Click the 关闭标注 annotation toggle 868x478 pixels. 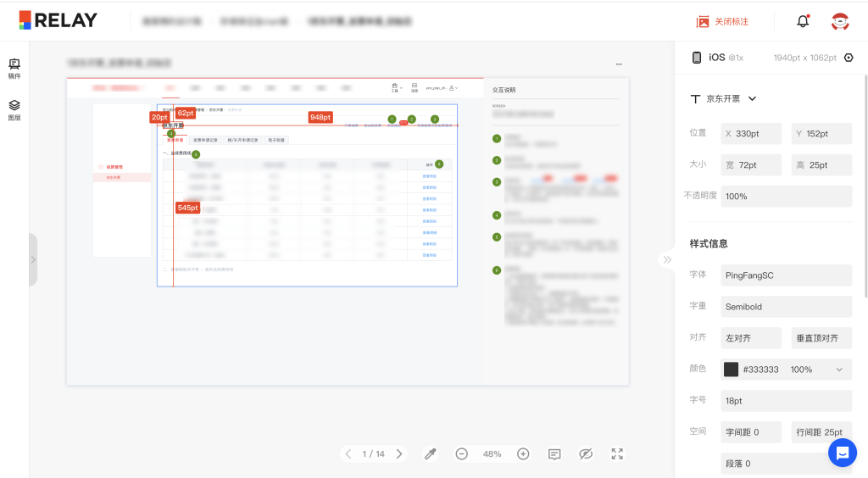click(722, 21)
